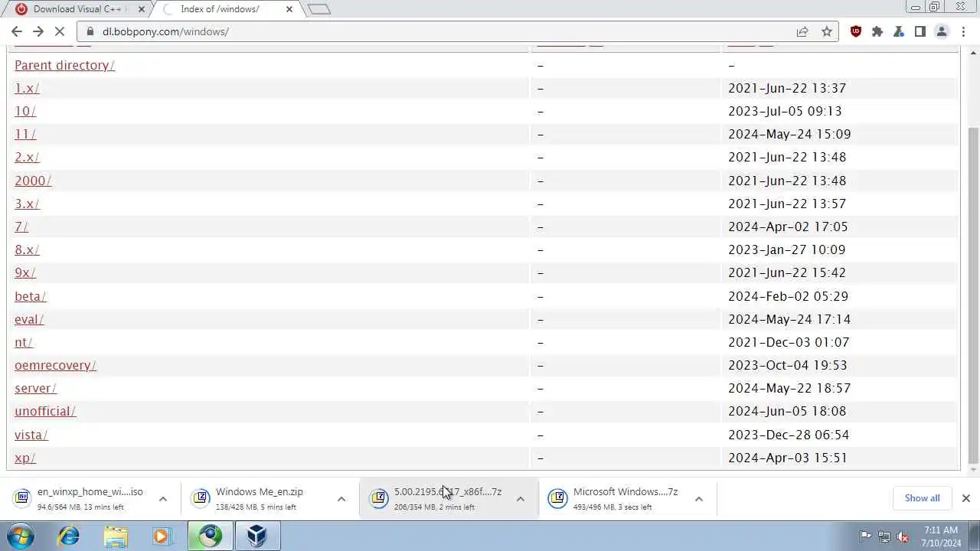
Task: Open the server/ folder link
Action: point(35,388)
